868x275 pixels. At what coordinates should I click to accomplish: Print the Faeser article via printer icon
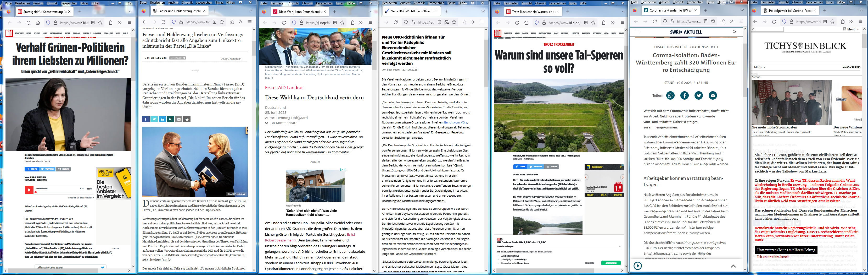pos(187,119)
